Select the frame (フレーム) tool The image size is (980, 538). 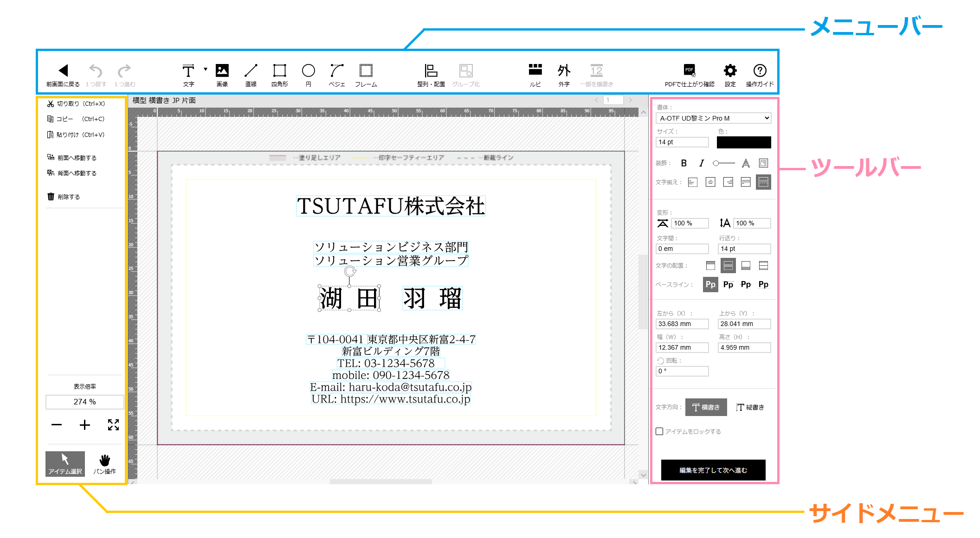tap(366, 71)
